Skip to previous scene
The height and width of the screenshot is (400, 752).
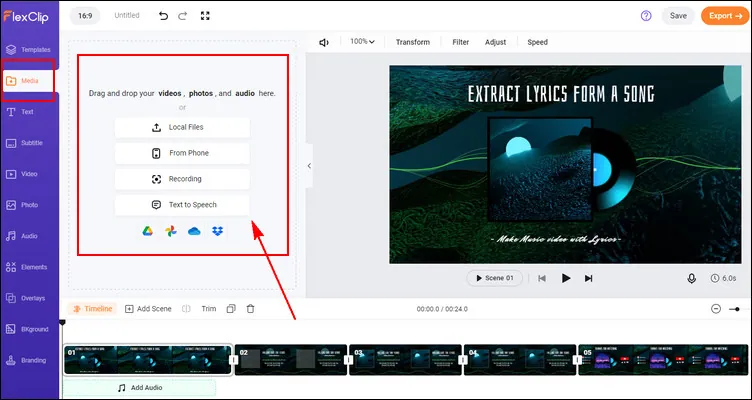(x=542, y=278)
